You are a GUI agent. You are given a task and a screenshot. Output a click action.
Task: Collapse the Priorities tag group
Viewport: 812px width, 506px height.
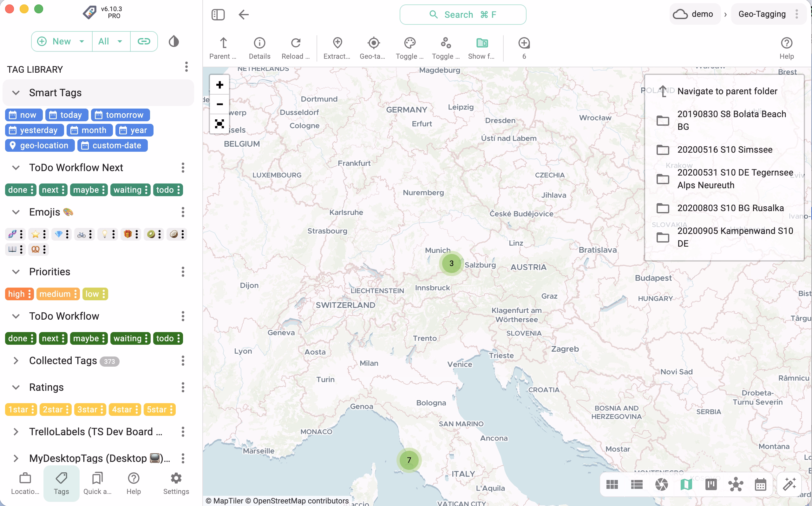pyautogui.click(x=16, y=272)
